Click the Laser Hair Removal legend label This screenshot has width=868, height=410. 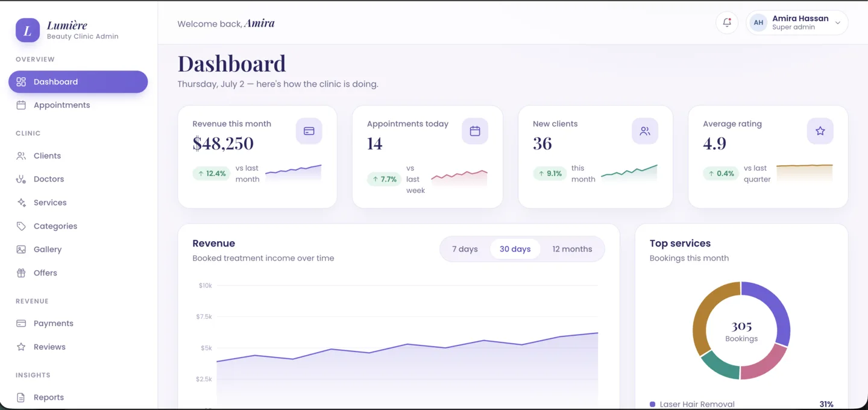tap(697, 405)
